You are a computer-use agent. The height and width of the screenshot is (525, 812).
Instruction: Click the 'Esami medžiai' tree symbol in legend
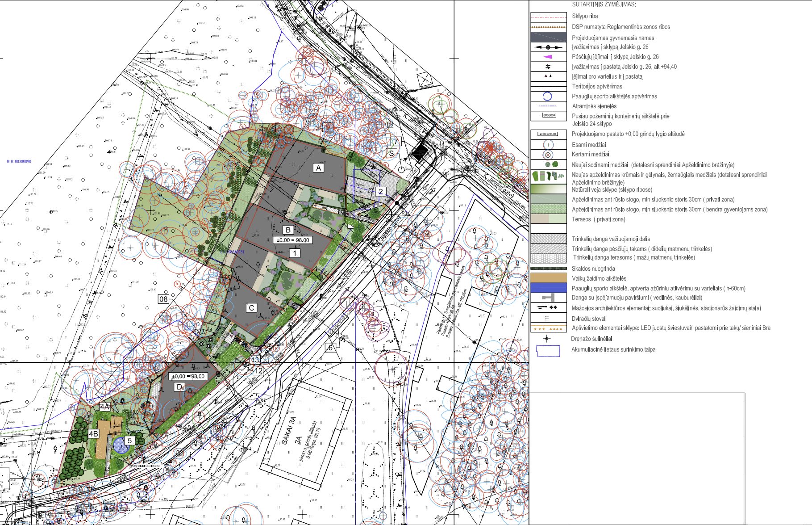(548, 145)
